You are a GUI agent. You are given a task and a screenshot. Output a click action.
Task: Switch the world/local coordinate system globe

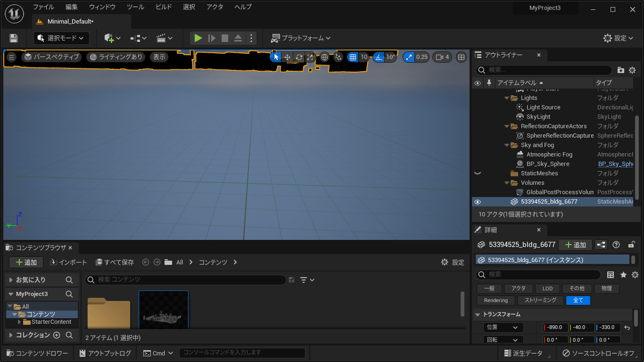pyautogui.click(x=324, y=57)
